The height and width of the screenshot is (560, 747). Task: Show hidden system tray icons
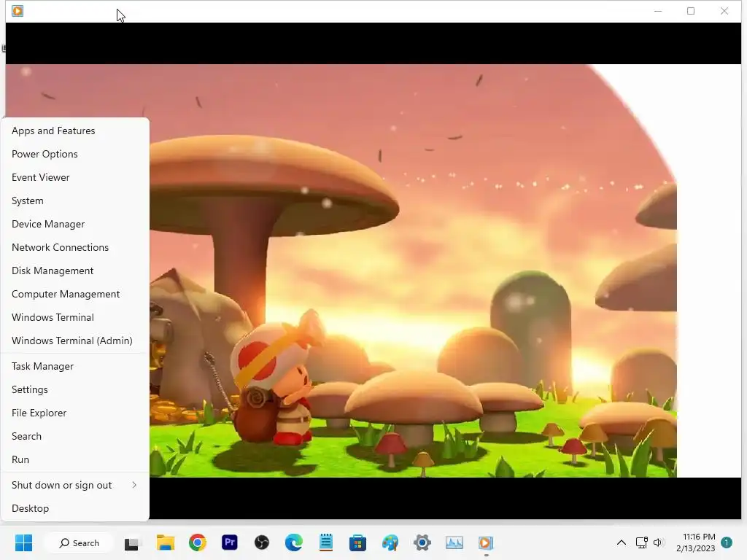(622, 542)
